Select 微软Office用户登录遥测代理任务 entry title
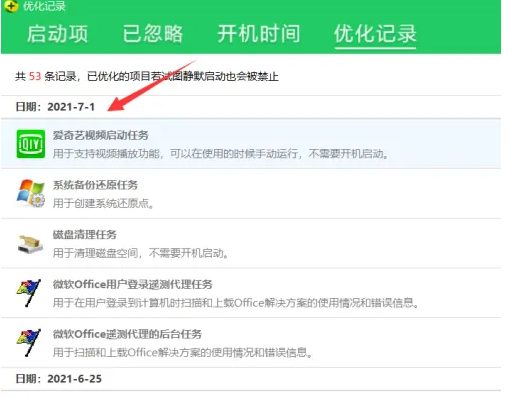Viewport: 520px width, 397px height. click(133, 284)
